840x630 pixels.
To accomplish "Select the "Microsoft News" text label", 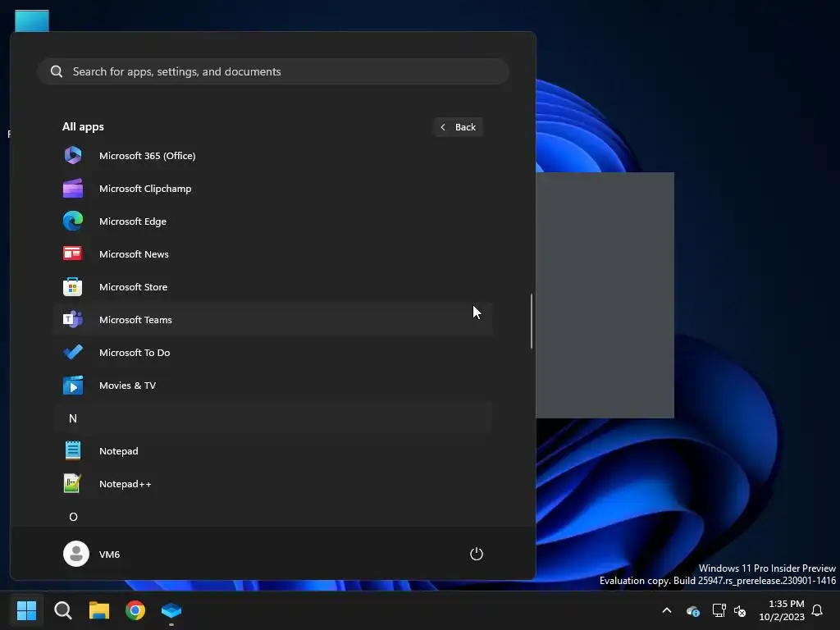I will (134, 254).
